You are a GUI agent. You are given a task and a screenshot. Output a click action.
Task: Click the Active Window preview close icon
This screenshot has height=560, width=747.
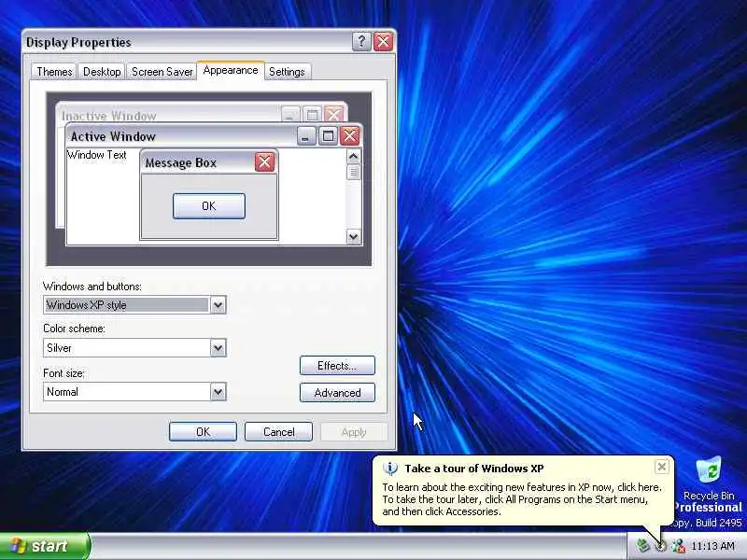[350, 136]
